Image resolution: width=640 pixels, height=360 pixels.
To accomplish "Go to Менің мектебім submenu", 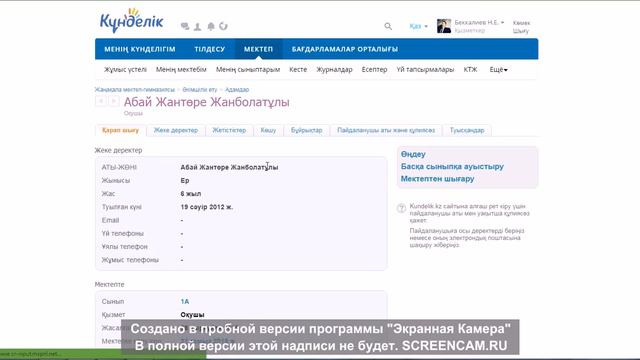I will click(x=181, y=70).
